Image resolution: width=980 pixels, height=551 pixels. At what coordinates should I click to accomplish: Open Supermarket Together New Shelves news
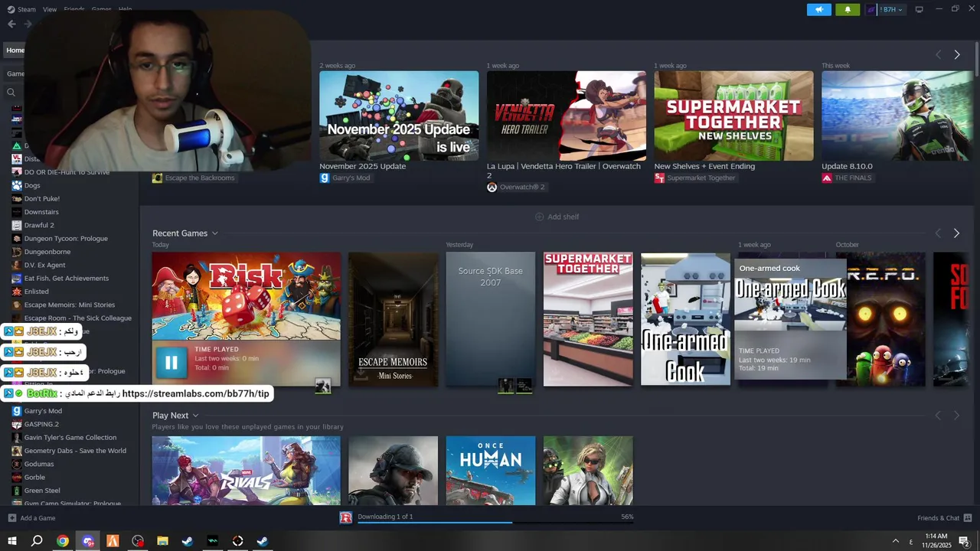click(733, 116)
